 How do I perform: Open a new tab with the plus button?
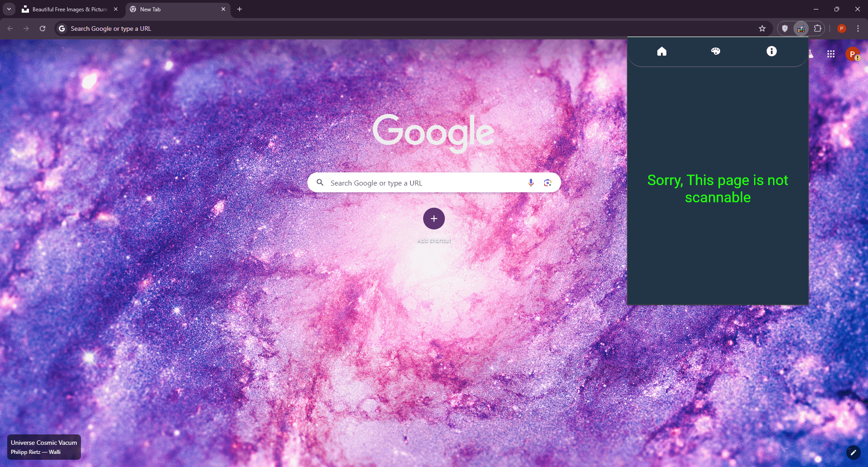(240, 9)
